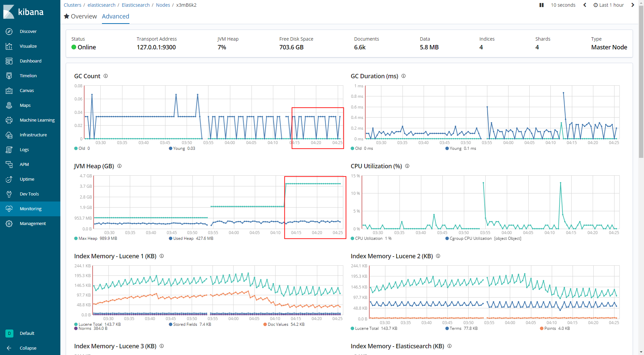Open the Uptime sidebar icon
This screenshot has width=644, height=355.
click(9, 179)
